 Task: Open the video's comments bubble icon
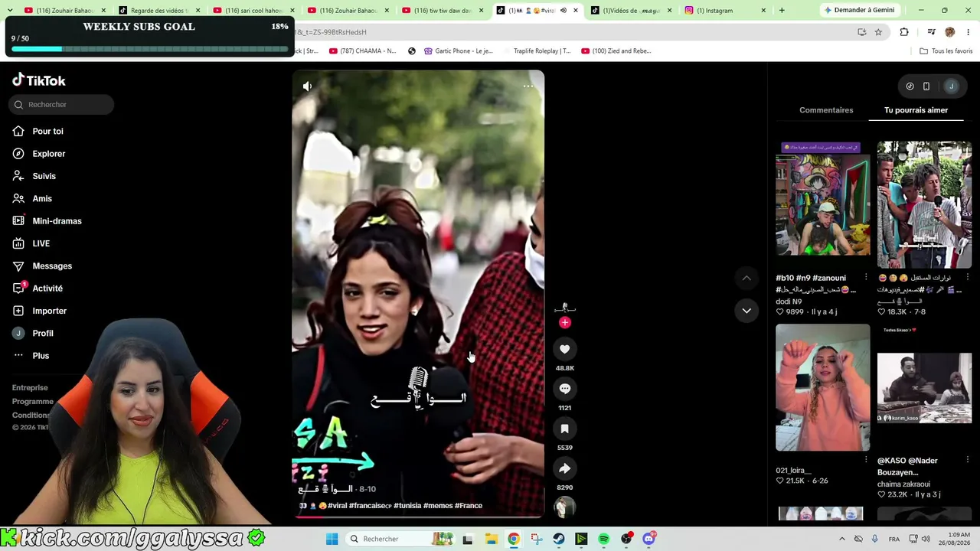(x=564, y=389)
